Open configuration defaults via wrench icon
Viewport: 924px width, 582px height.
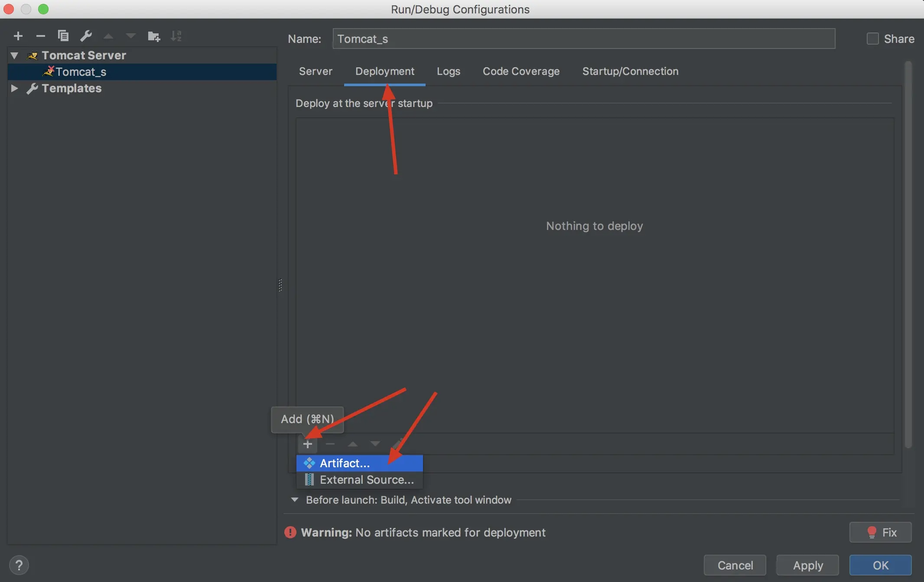(x=86, y=36)
